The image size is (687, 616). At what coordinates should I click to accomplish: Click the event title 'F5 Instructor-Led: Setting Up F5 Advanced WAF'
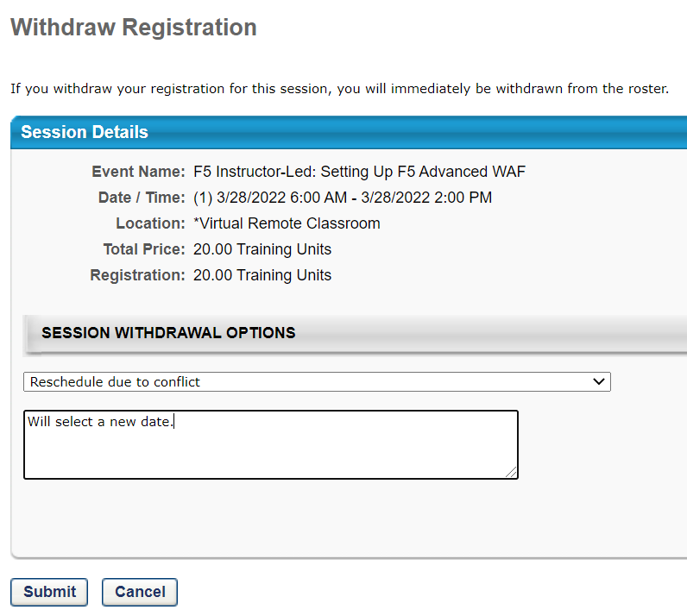359,172
